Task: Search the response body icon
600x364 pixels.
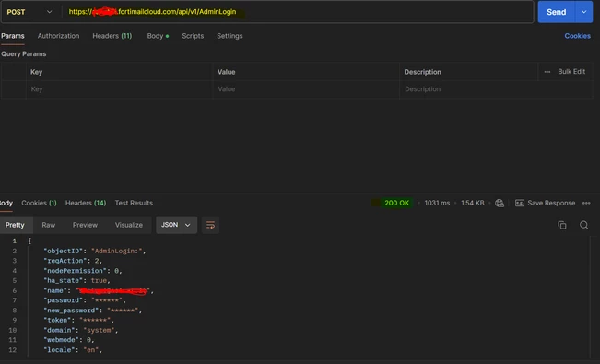Action: (584, 225)
